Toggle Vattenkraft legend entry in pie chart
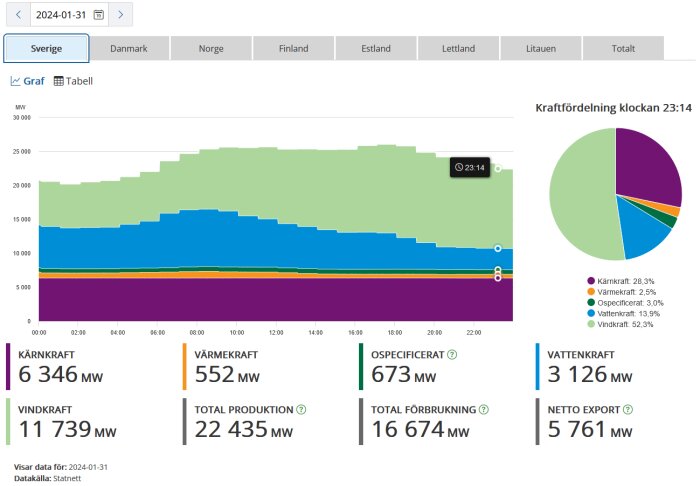The width and height of the screenshot is (700, 486). [623, 313]
